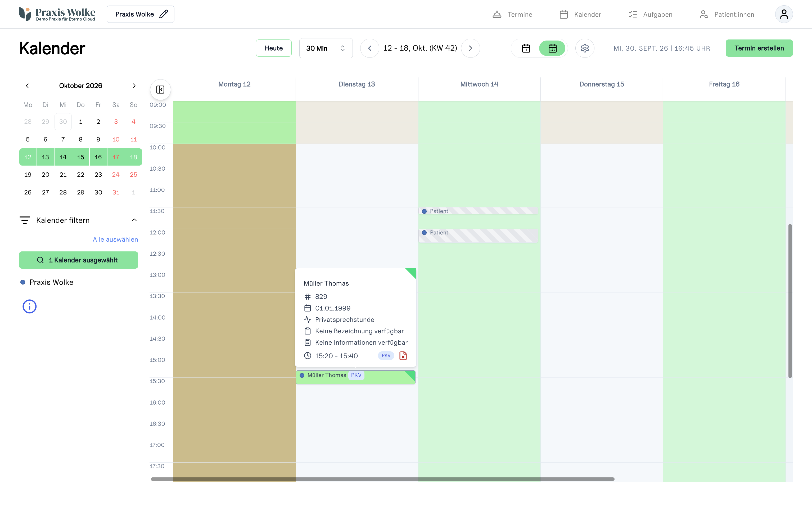This screenshot has height=506, width=812.
Task: Click the Montag 12 column header
Action: [234, 84]
